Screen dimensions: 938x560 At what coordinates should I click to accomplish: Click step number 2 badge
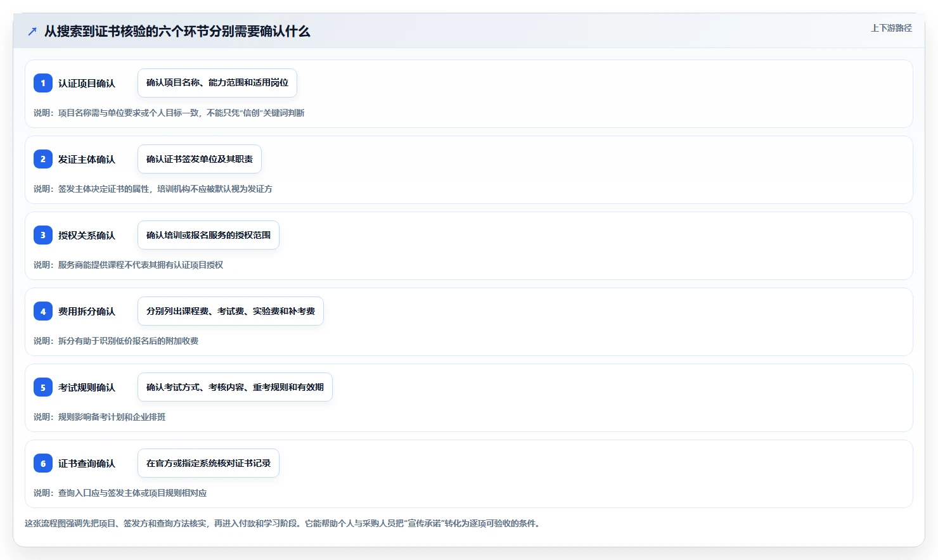[x=43, y=159]
